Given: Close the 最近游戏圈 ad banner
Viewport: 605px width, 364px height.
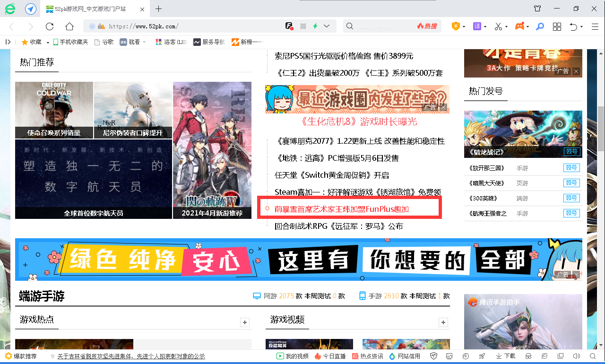Looking at the screenshot, I should point(443,107).
